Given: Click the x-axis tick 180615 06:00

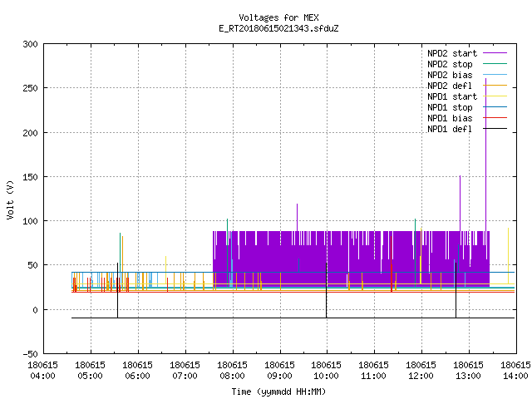Looking at the screenshot, I should click(x=137, y=371).
